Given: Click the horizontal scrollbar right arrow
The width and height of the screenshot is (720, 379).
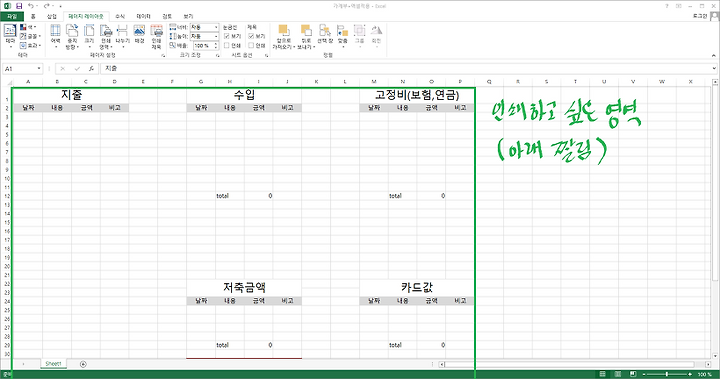Looking at the screenshot, I should click(x=709, y=364).
